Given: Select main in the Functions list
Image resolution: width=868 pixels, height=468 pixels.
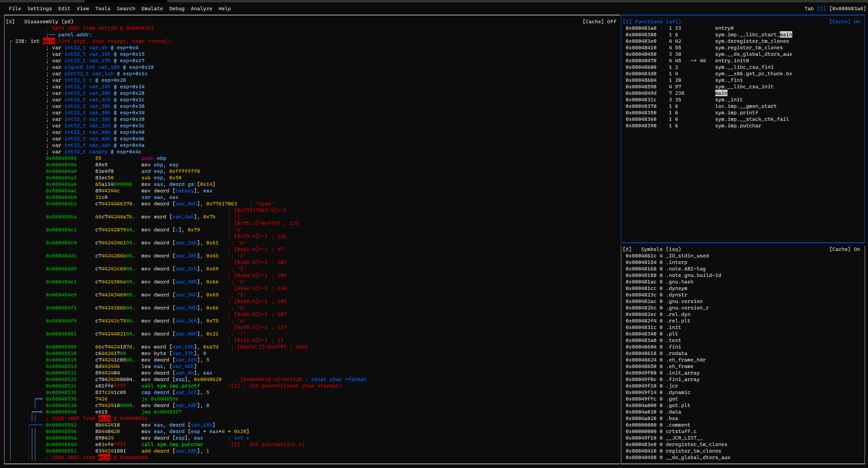Looking at the screenshot, I should (x=721, y=93).
